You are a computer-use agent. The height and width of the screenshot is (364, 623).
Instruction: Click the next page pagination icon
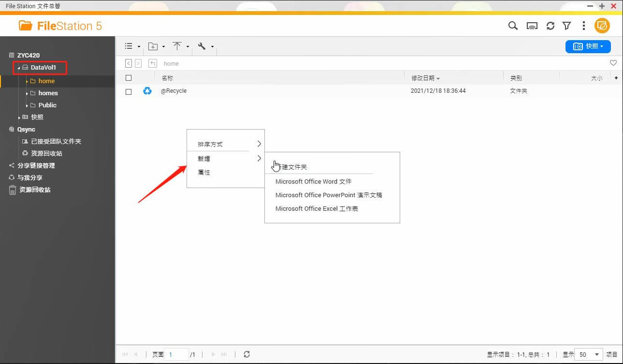pyautogui.click(x=213, y=354)
